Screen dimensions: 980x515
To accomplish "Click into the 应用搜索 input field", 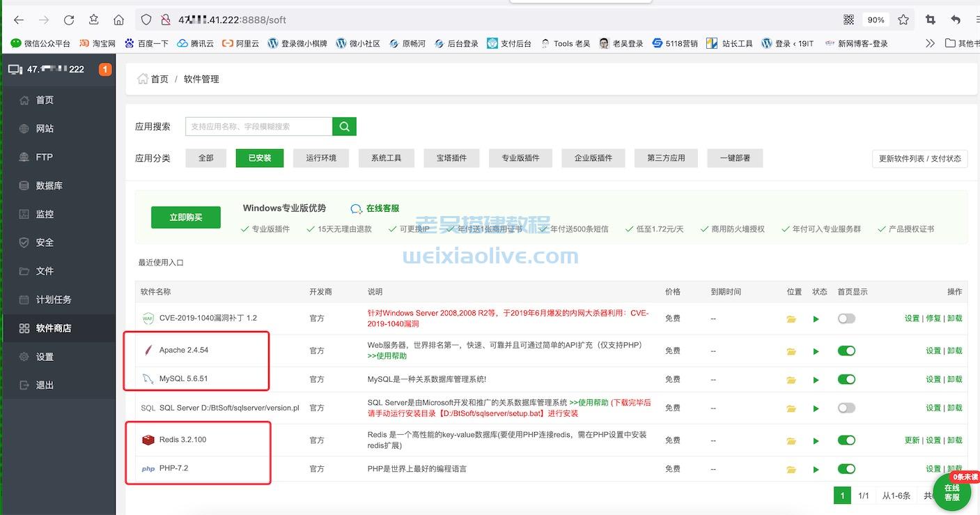I will pos(259,126).
